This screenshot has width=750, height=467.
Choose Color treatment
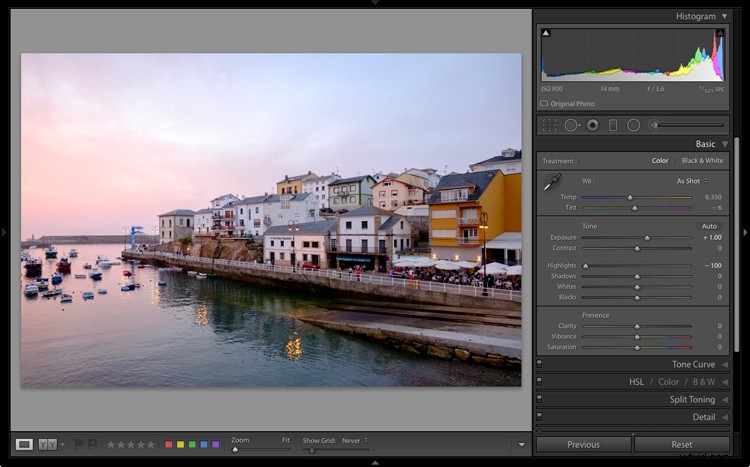660,161
